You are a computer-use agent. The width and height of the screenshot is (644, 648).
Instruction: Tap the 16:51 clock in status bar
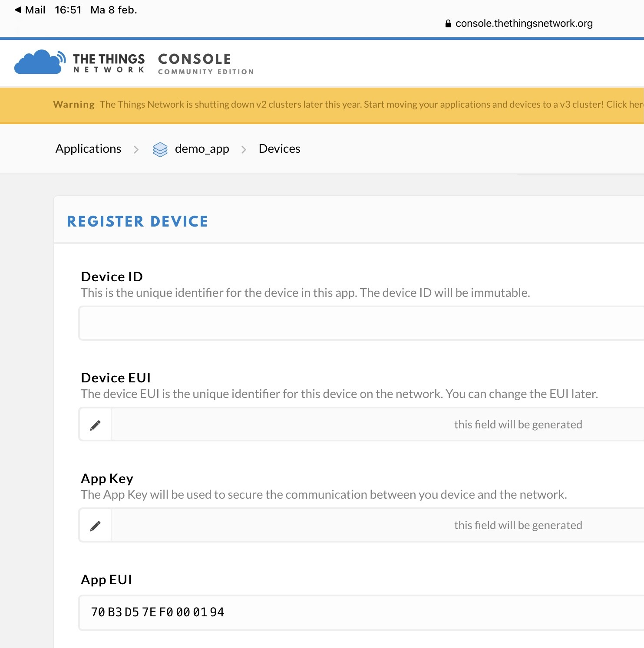click(x=68, y=10)
